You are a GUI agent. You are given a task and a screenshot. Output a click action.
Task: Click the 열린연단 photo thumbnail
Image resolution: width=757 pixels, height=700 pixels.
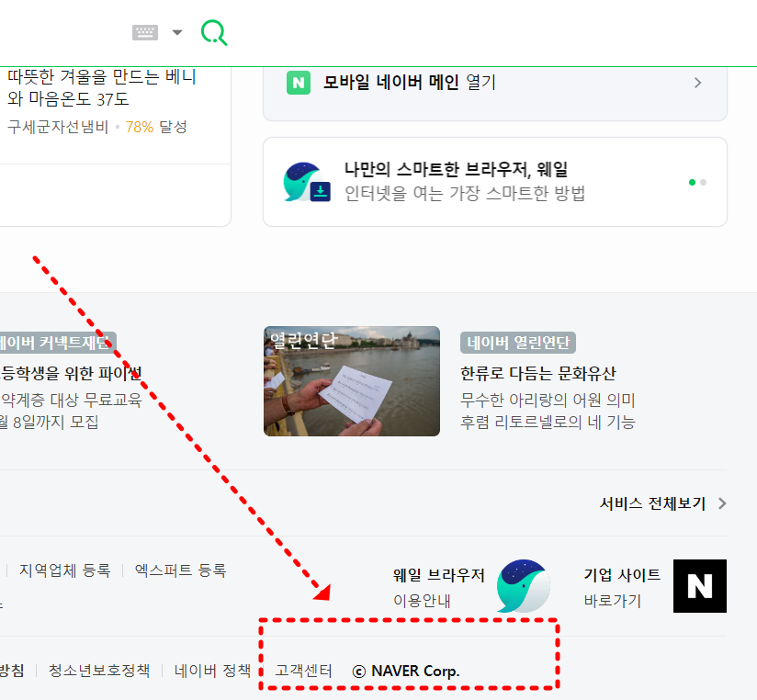pos(351,381)
